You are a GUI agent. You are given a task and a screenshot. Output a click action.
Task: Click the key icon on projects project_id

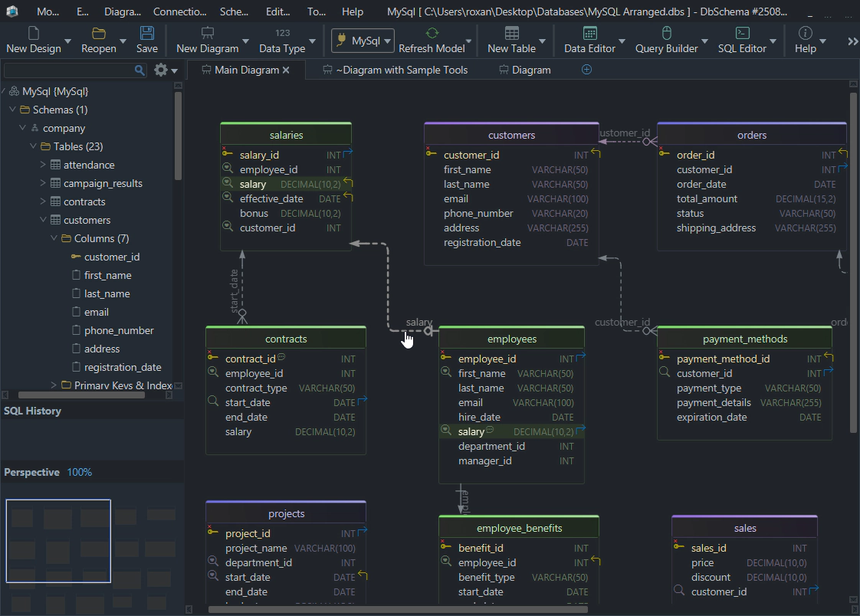point(213,532)
